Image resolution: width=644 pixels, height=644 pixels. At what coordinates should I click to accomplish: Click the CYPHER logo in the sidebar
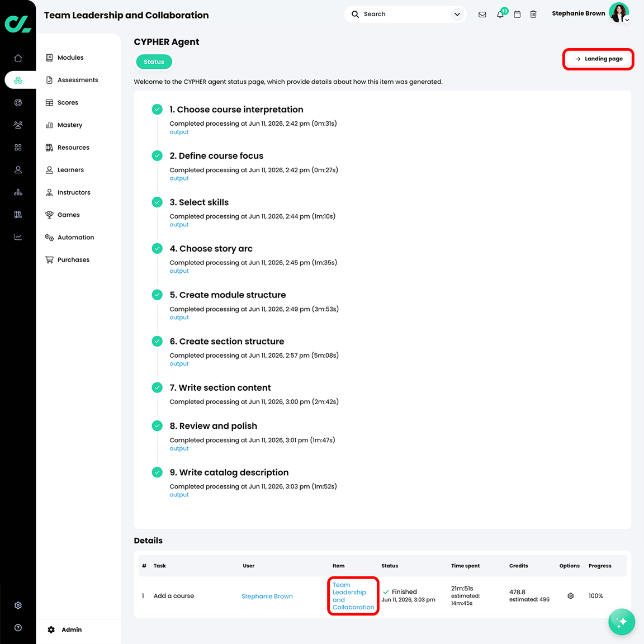(18, 24)
